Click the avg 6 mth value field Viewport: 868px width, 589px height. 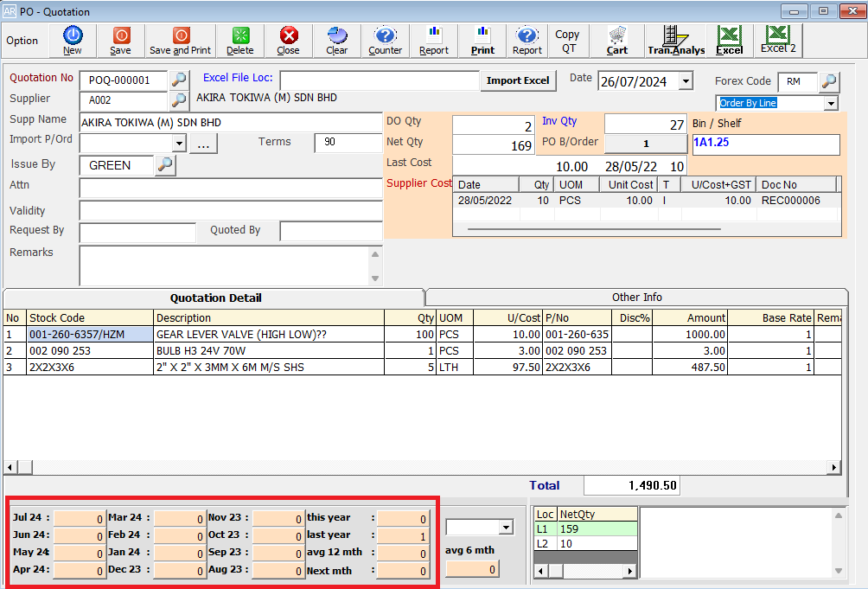472,569
